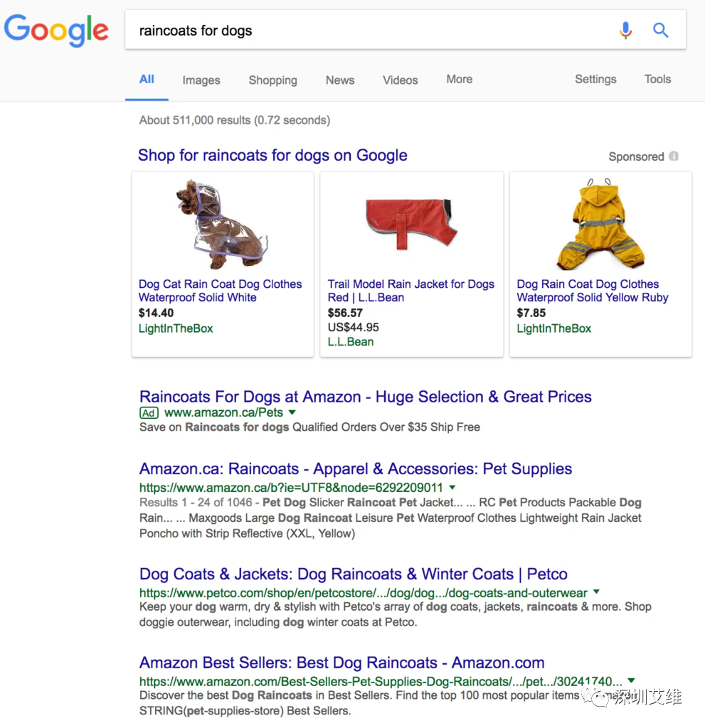Open the News tab
The height and width of the screenshot is (728, 705).
coord(340,80)
